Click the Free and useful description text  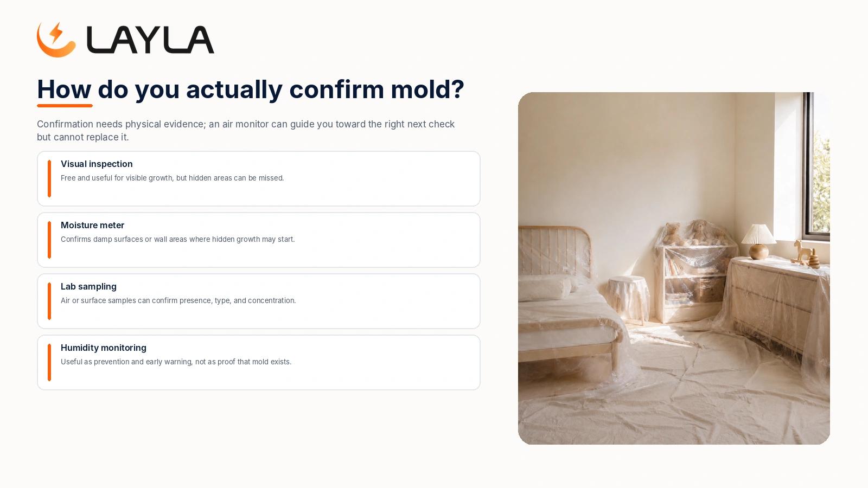coord(173,178)
